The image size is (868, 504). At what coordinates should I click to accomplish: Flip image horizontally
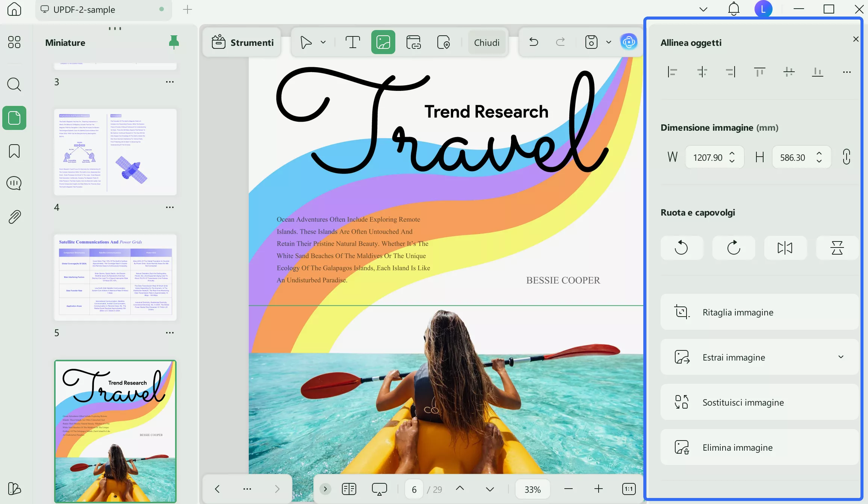click(x=785, y=248)
